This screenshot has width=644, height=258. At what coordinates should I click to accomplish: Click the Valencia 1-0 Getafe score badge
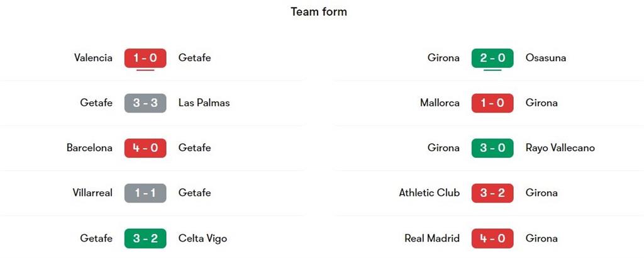coord(145,58)
